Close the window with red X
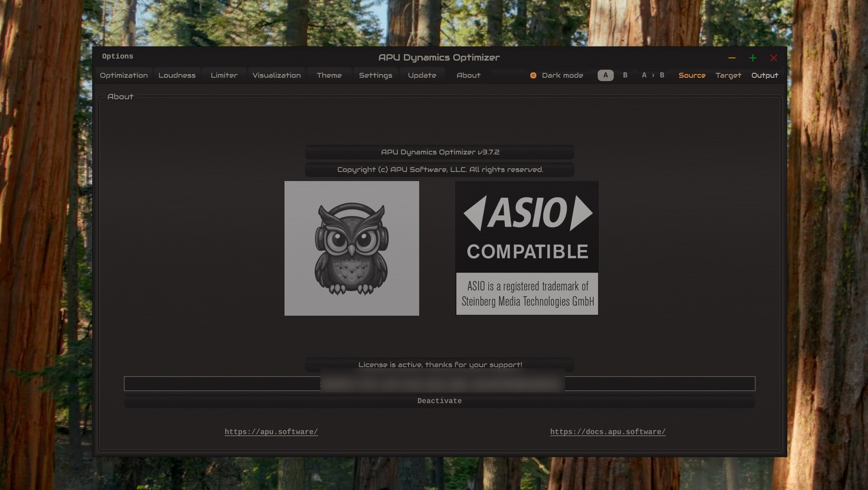Screen dimensions: 868x490 (774, 58)
